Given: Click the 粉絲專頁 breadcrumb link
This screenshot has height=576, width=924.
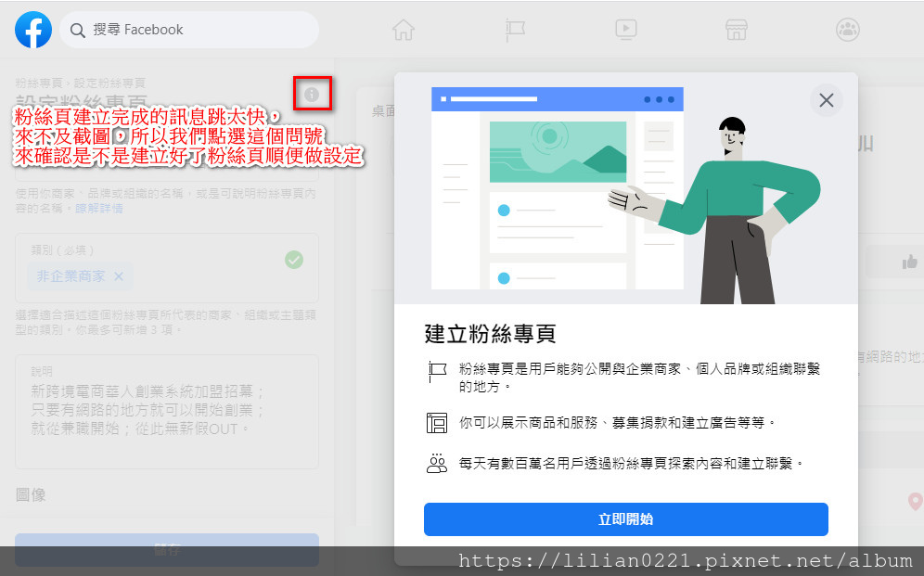Looking at the screenshot, I should pyautogui.click(x=39, y=83).
